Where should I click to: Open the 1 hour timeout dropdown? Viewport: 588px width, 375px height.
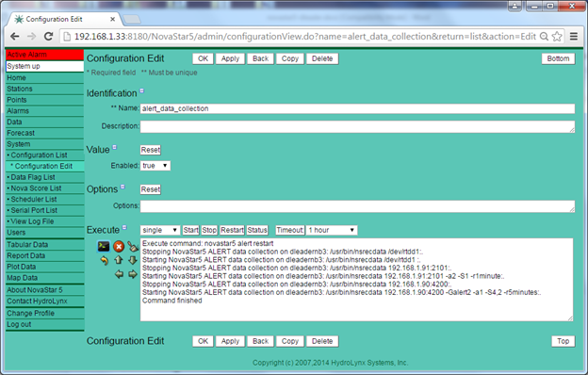332,230
